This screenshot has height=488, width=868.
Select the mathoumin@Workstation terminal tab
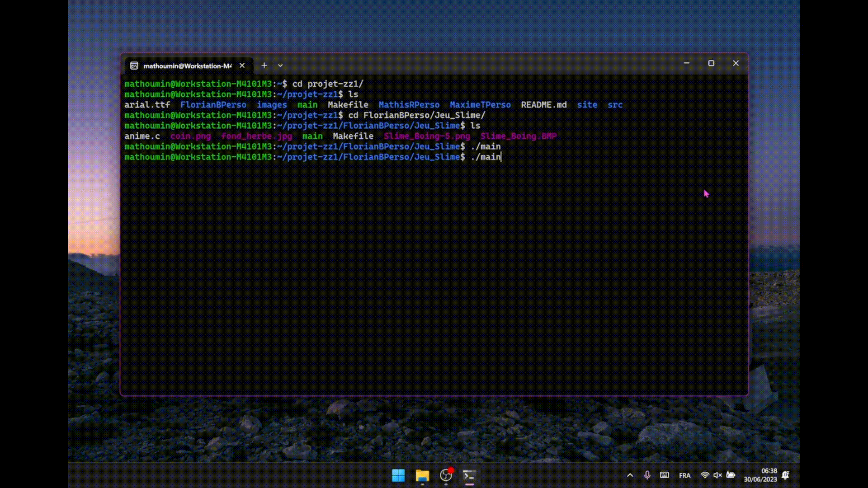tap(187, 66)
